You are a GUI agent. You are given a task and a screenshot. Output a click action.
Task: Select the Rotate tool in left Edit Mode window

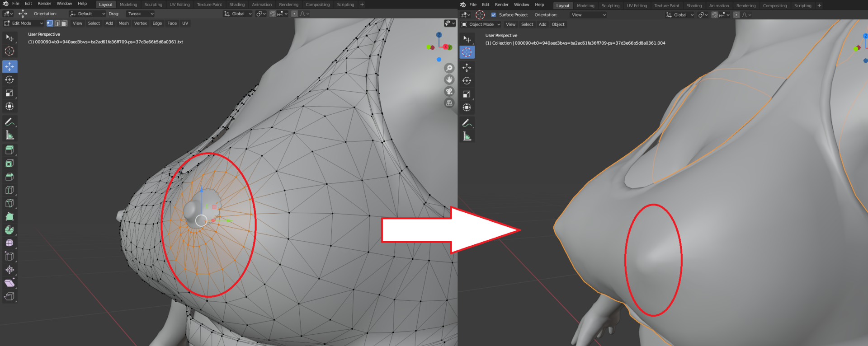click(x=9, y=80)
